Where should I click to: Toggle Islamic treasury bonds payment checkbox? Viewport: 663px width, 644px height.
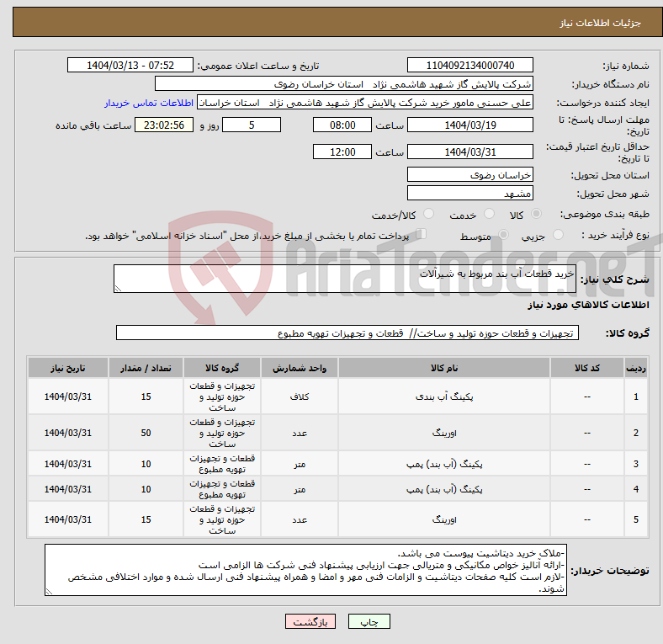click(x=422, y=233)
